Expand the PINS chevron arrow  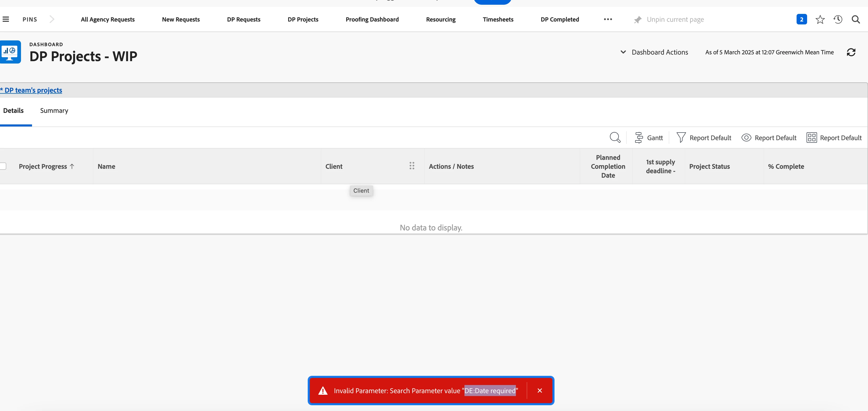[51, 19]
